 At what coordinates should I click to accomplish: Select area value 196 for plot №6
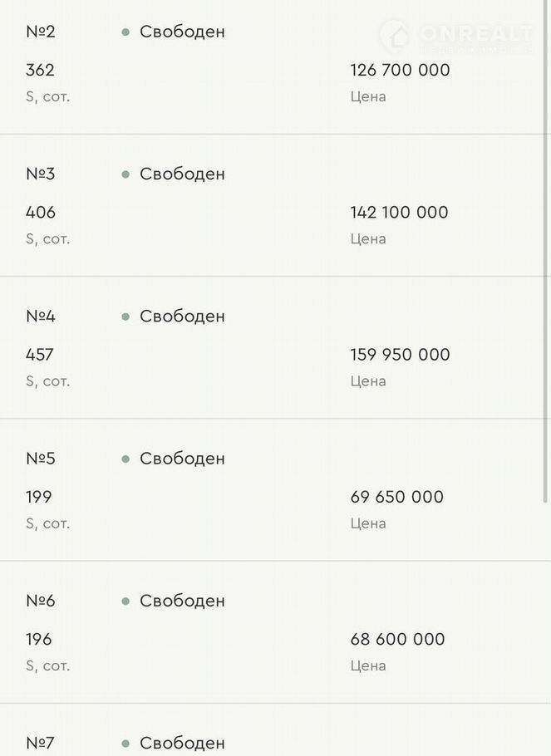point(39,639)
